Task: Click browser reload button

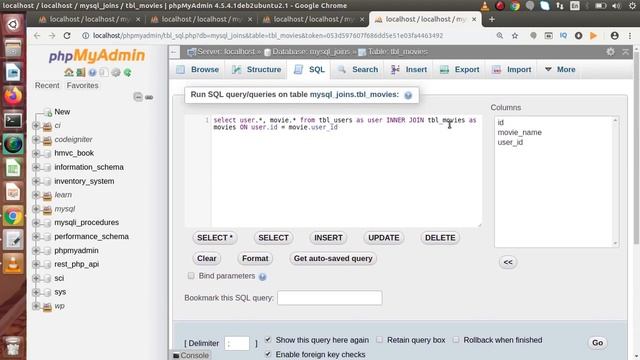Action: coord(67,36)
